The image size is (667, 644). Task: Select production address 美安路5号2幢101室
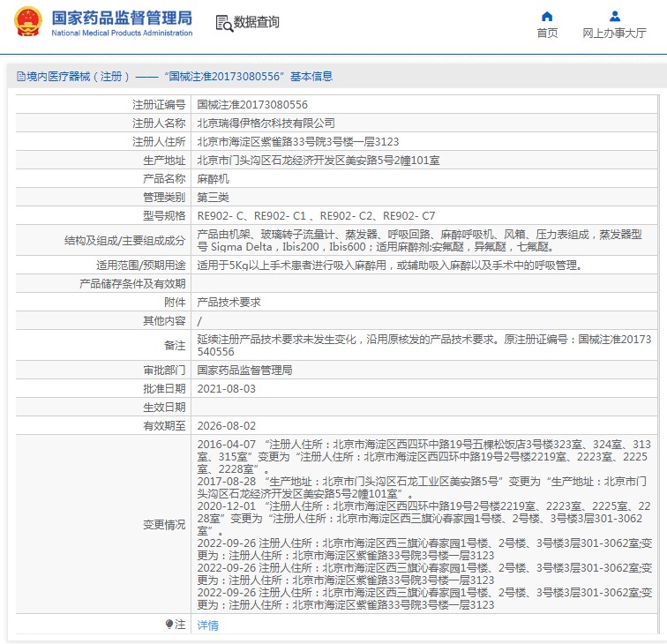point(319,161)
